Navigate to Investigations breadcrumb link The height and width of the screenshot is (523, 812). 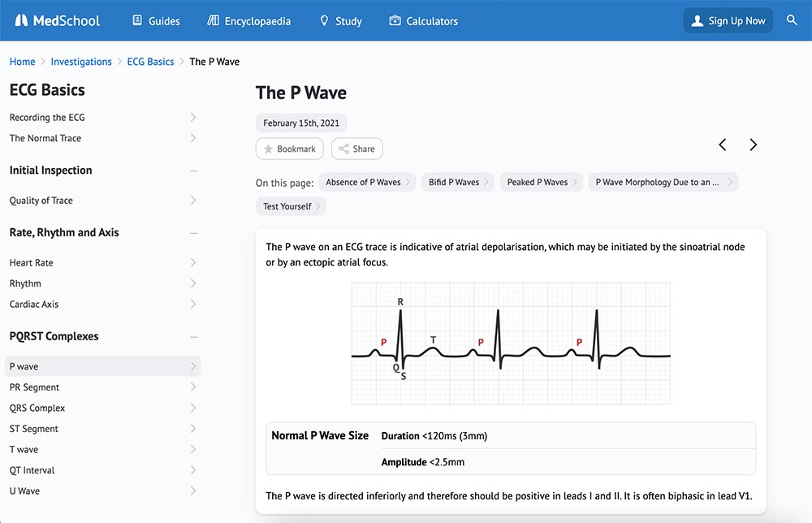81,62
